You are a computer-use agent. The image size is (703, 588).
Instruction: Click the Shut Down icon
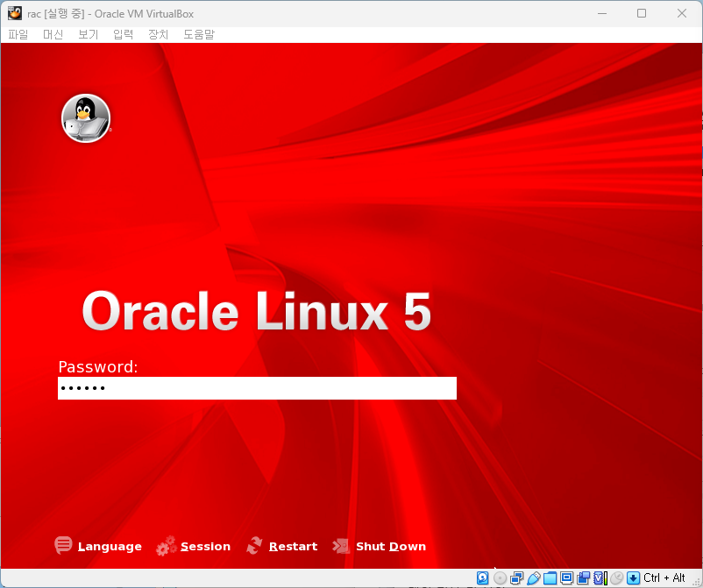pyautogui.click(x=341, y=546)
